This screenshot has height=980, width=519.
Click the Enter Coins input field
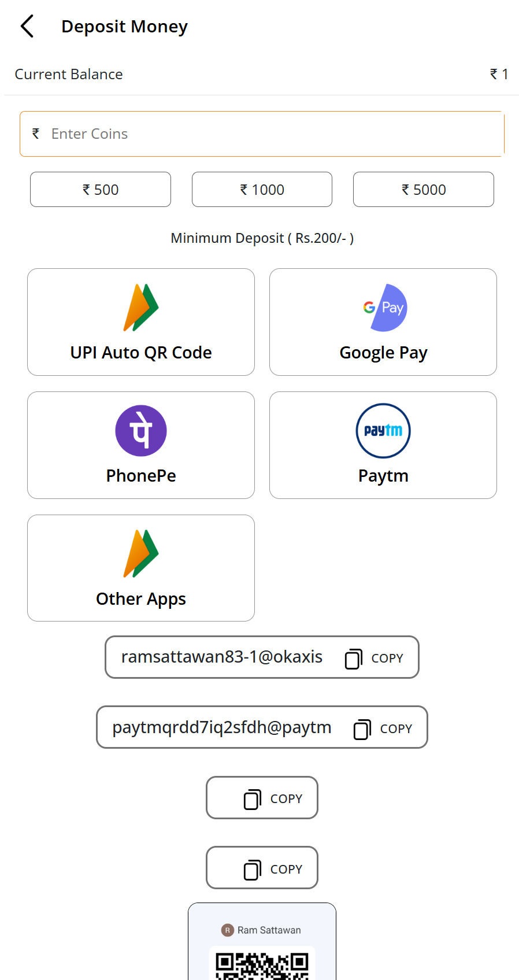click(x=262, y=134)
